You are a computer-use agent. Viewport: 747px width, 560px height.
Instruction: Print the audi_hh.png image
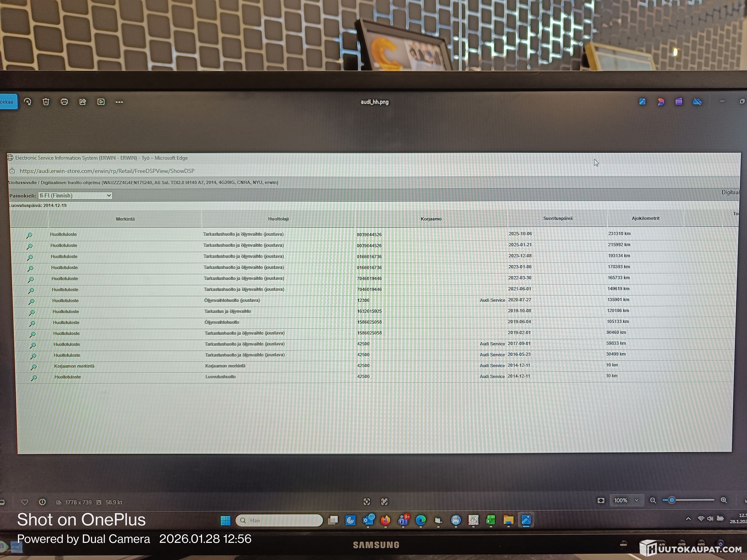[x=64, y=102]
